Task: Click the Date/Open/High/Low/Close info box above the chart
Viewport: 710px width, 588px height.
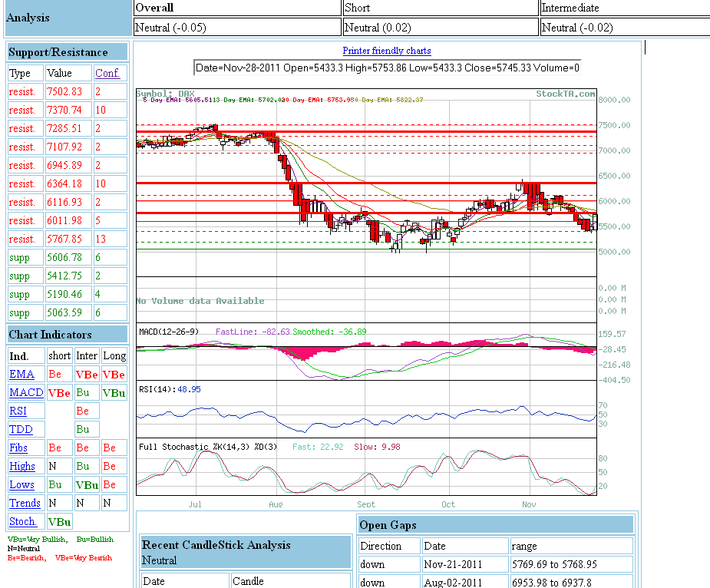Action: tap(387, 68)
